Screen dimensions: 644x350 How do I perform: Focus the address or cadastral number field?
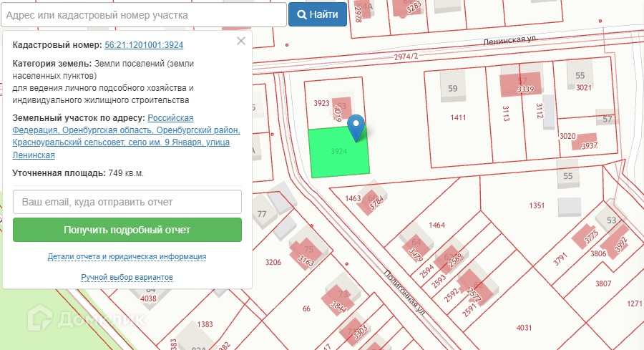coord(143,14)
